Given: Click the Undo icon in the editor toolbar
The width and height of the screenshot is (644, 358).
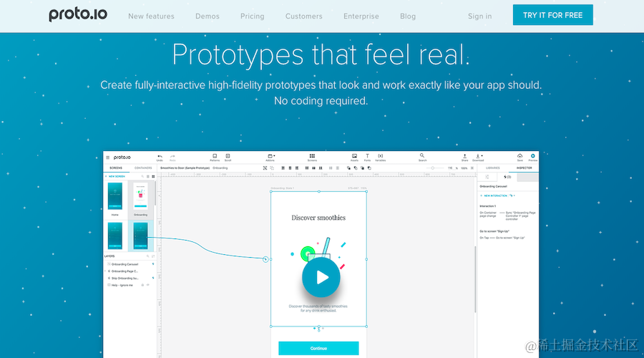Looking at the screenshot, I should tap(160, 157).
